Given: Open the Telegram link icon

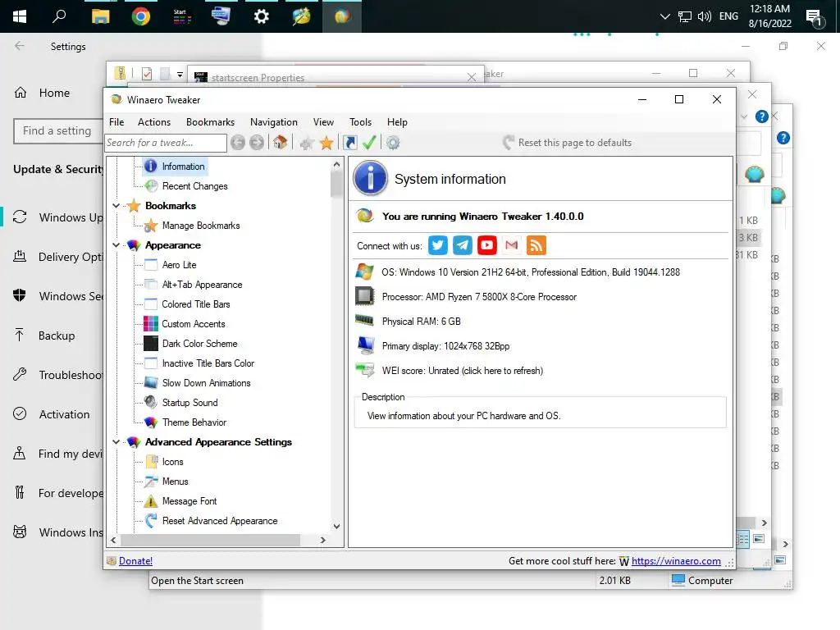Looking at the screenshot, I should 463,245.
